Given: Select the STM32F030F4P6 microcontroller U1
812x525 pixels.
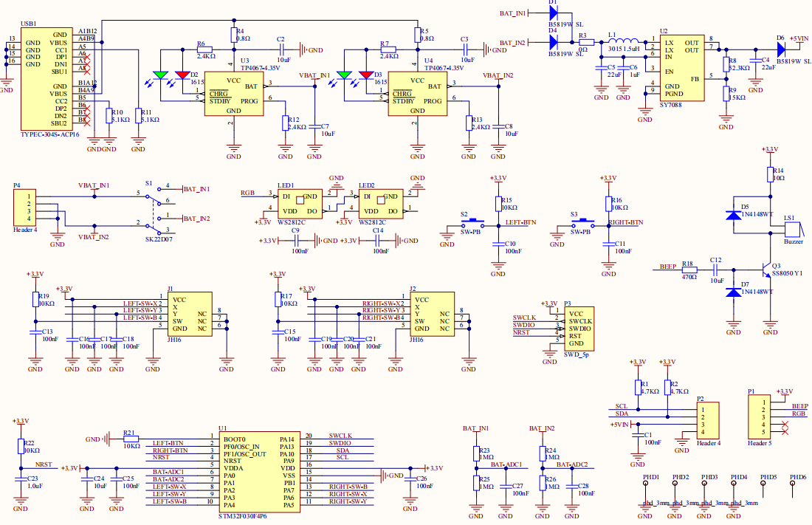Looking at the screenshot, I should 259,472.
